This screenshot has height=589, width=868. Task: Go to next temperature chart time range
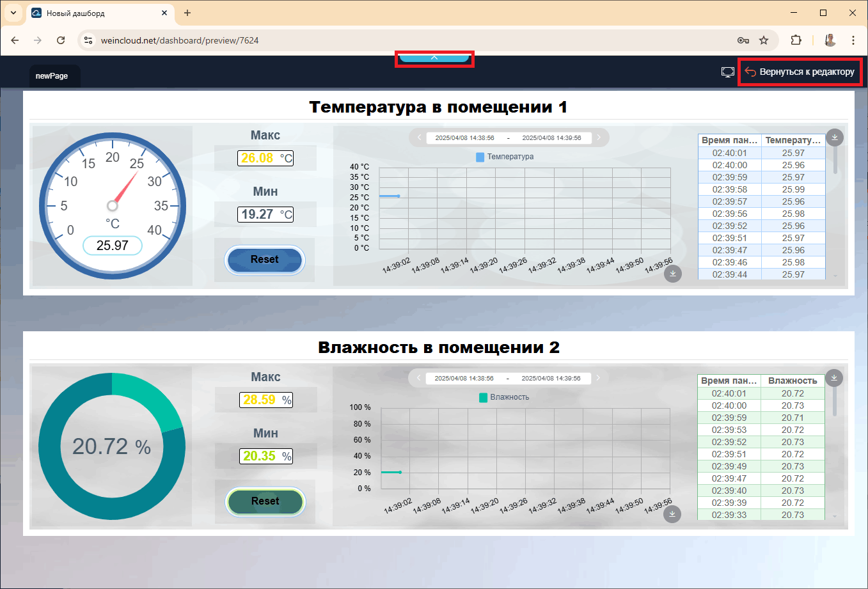click(599, 137)
